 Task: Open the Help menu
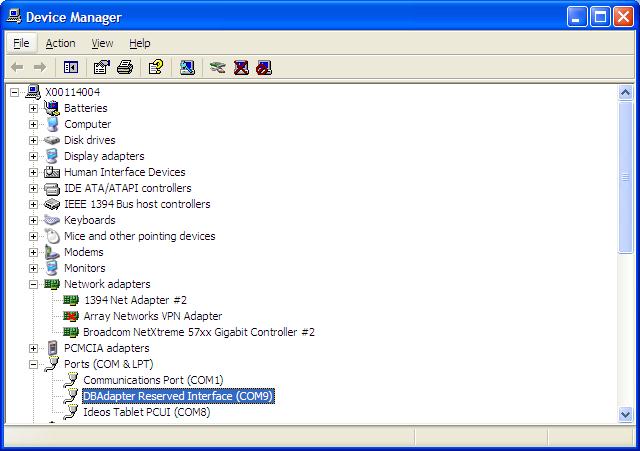(140, 43)
